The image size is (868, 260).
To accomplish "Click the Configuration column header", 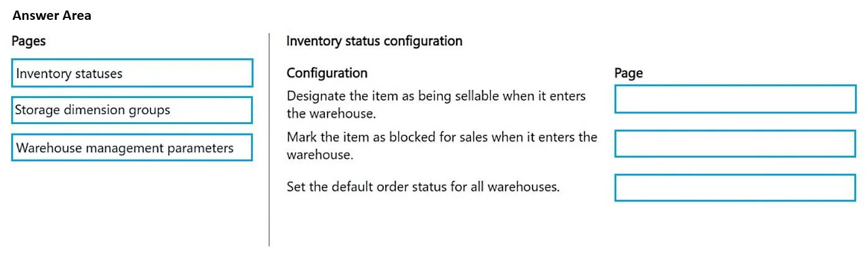I will pyautogui.click(x=327, y=73).
